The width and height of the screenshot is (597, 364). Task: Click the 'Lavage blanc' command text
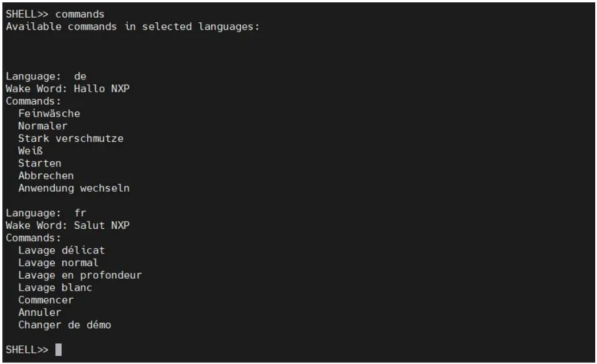pos(55,288)
